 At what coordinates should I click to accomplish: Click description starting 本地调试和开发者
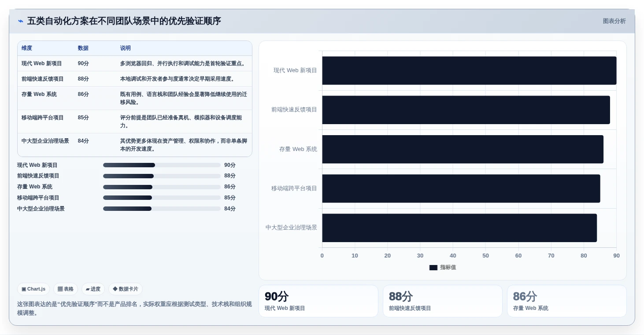178,79
